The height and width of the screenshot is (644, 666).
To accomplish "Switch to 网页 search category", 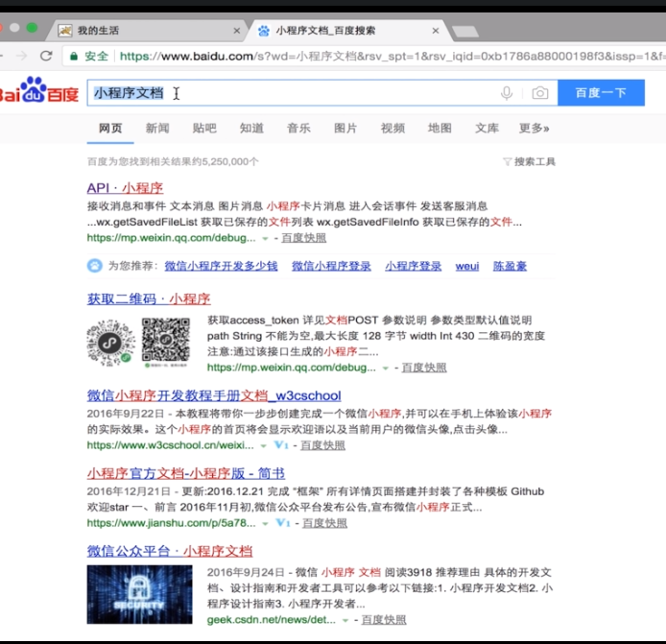I will coord(110,128).
